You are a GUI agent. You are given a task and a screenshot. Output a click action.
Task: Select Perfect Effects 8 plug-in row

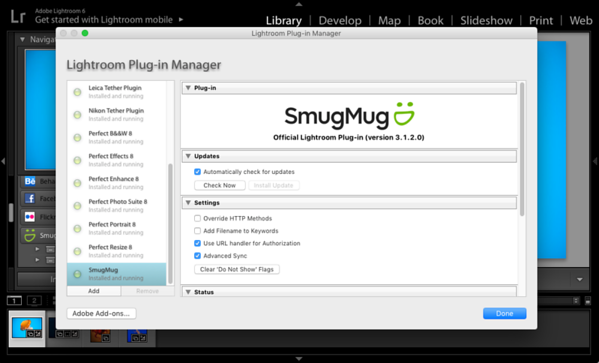[x=117, y=160]
